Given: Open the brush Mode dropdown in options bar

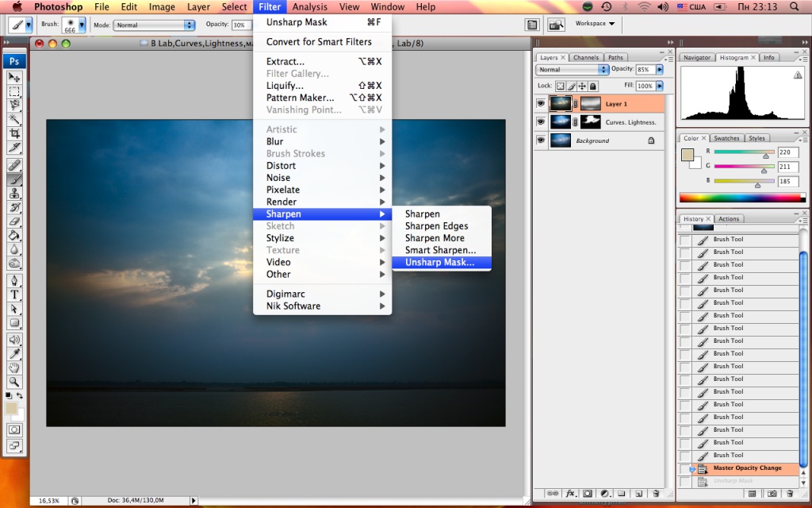Looking at the screenshot, I should [154, 25].
